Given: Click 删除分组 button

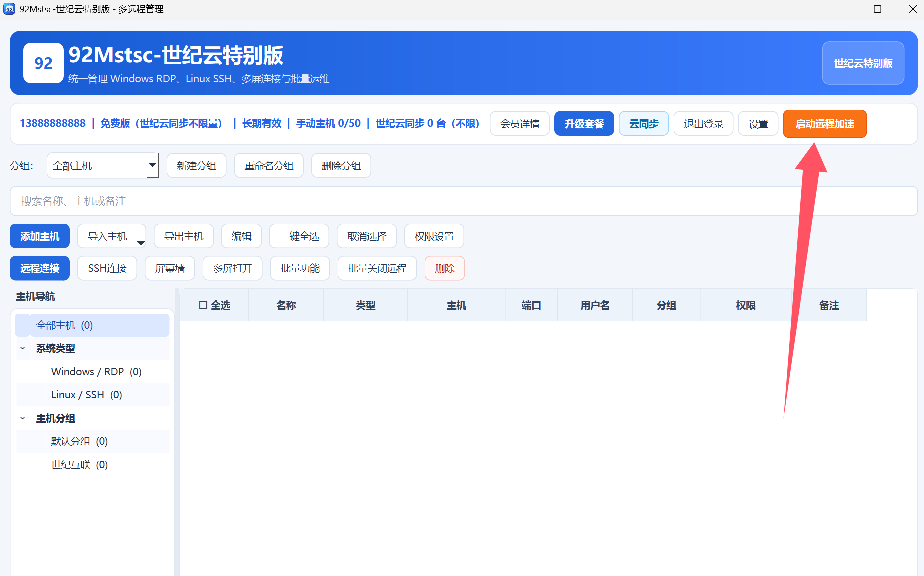Looking at the screenshot, I should pyautogui.click(x=341, y=166).
